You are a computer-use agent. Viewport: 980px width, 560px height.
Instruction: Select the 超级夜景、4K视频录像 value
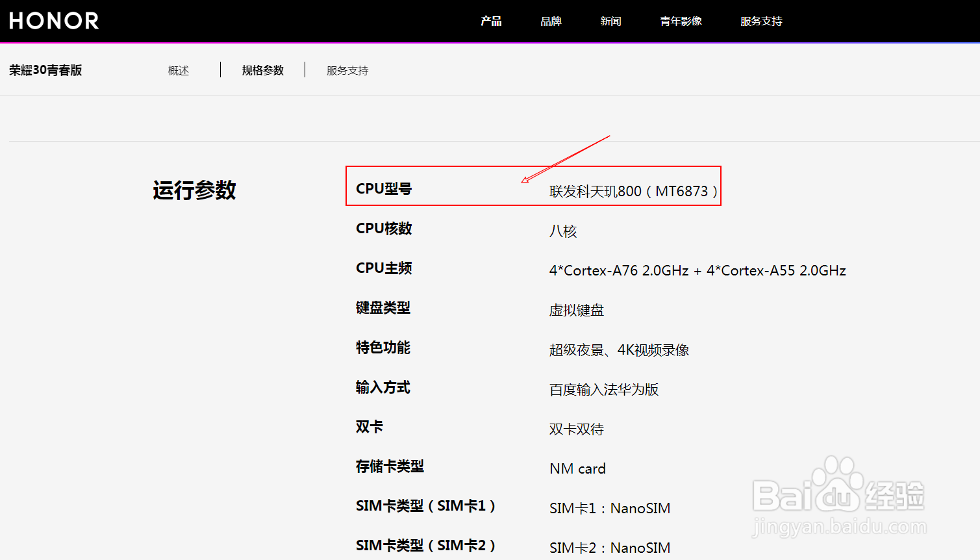pyautogui.click(x=619, y=350)
